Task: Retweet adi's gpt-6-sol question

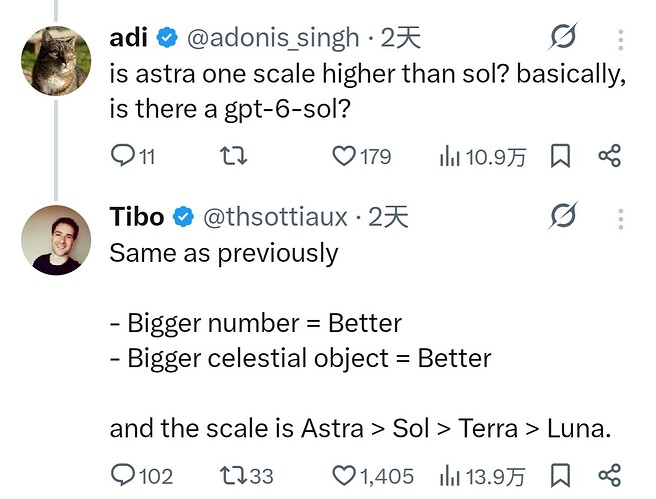Action: click(233, 156)
